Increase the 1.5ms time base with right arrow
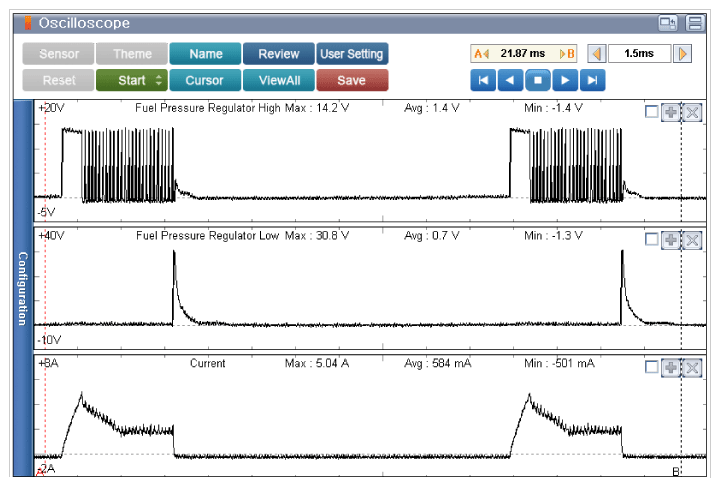The width and height of the screenshot is (720, 487). 684,54
